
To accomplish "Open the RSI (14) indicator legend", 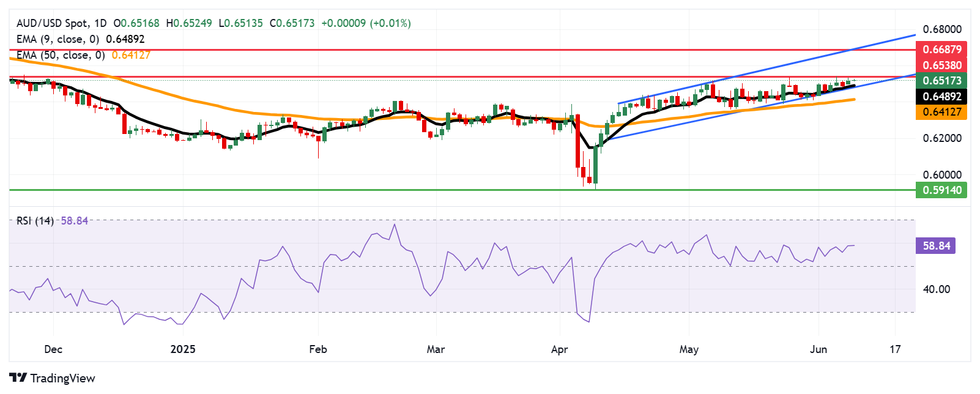I will click(x=35, y=221).
